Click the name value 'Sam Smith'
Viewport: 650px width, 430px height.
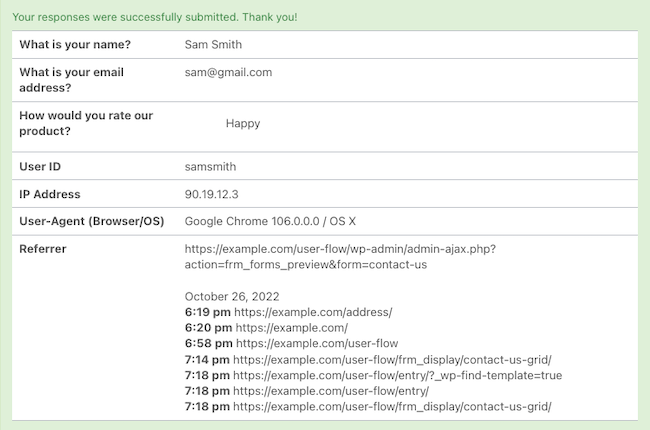coord(213,44)
